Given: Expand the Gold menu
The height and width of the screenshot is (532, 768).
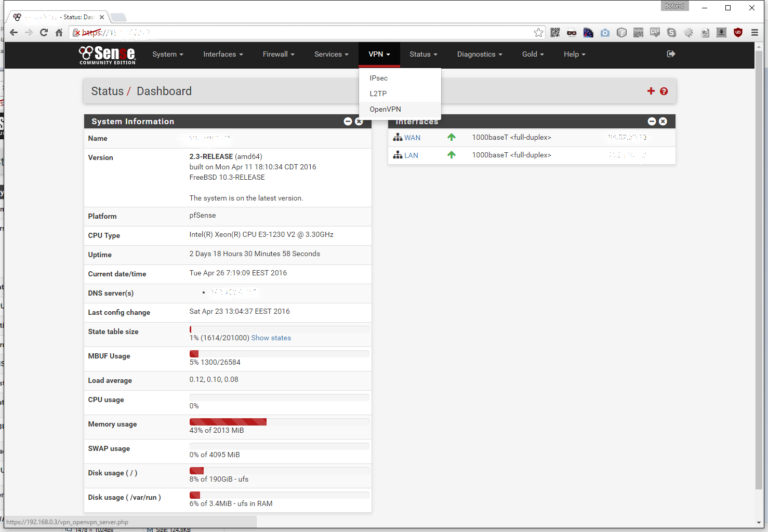Looking at the screenshot, I should [x=533, y=54].
